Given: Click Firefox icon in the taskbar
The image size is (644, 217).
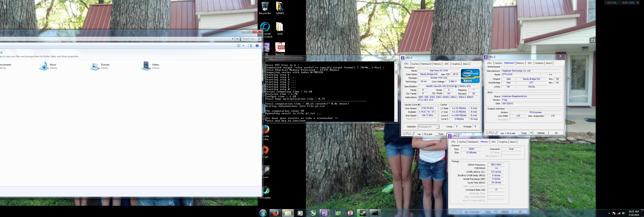Looking at the screenshot, I should click(x=275, y=213).
